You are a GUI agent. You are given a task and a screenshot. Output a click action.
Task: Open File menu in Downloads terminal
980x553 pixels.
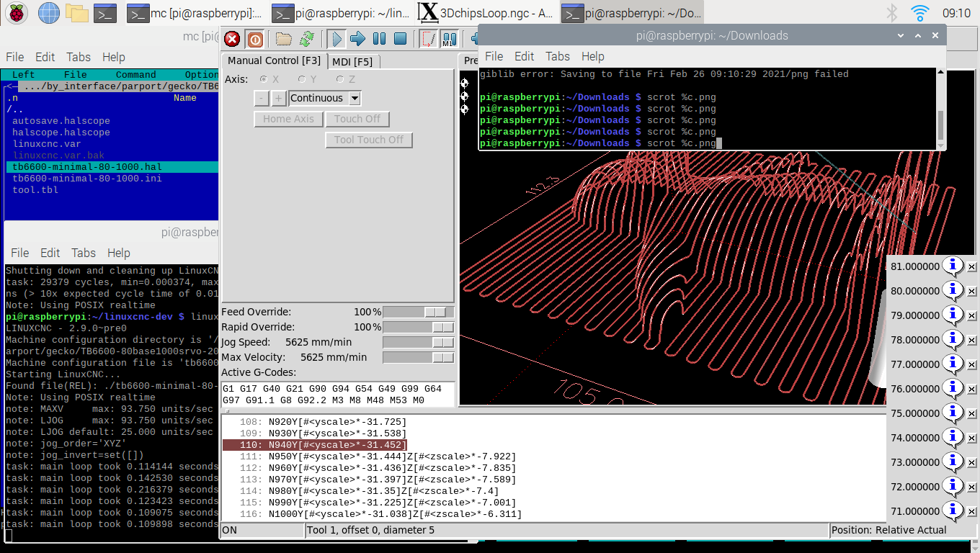(494, 56)
